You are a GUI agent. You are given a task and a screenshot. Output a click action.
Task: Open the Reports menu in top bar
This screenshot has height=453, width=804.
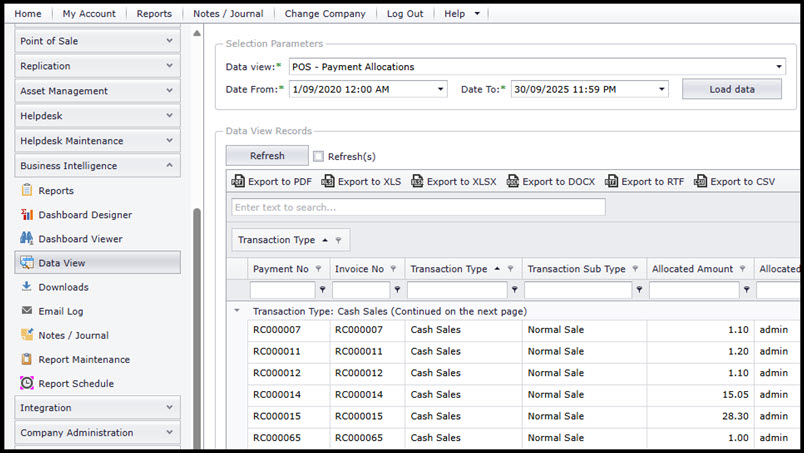click(x=154, y=14)
